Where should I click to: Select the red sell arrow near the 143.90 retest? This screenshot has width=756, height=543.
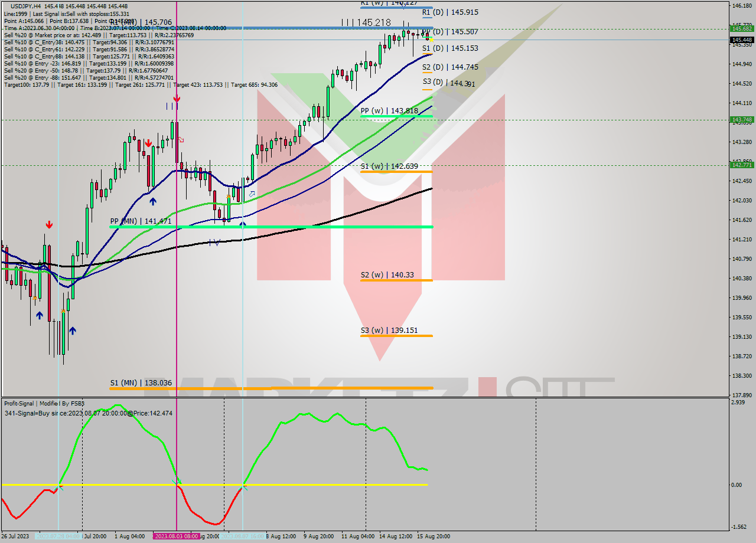[x=148, y=143]
